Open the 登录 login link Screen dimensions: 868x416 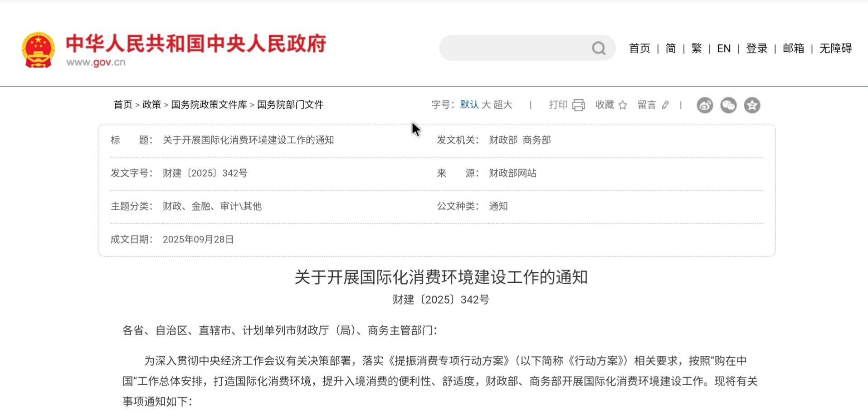coord(756,48)
